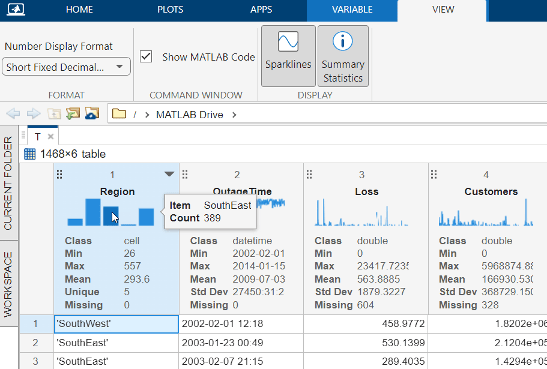Viewport: 547px width, 369px height.
Task: Click the MATLAB logo icon
Action: point(16,9)
